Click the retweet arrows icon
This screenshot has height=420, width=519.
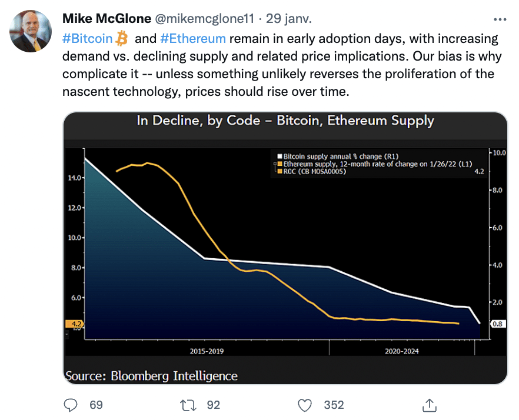point(188,405)
